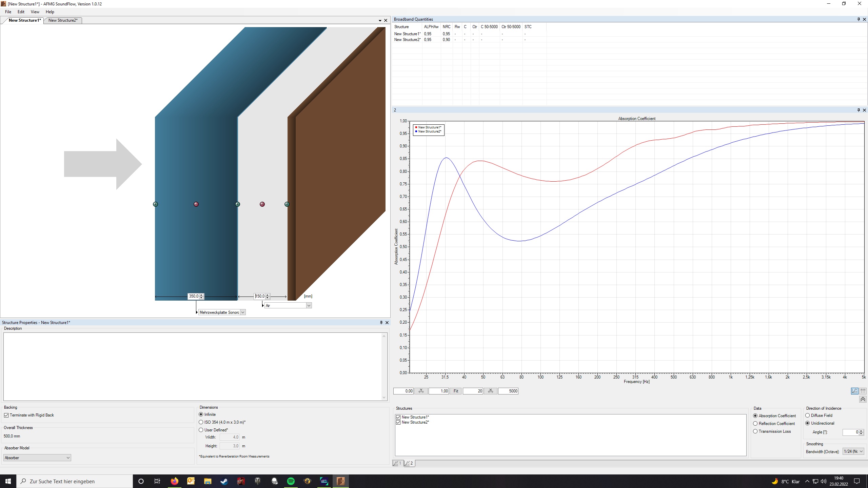
Task: Uncheck Terminate with Rigid Back
Action: tap(6, 415)
